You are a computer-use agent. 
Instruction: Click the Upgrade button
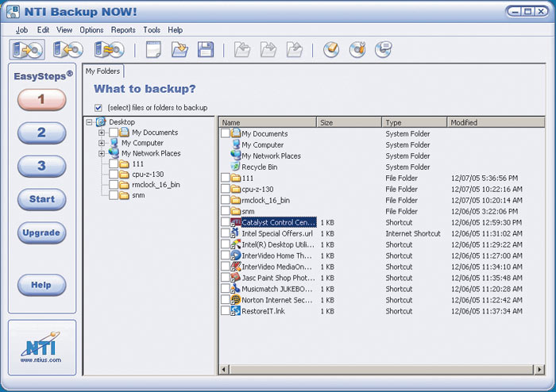(42, 233)
